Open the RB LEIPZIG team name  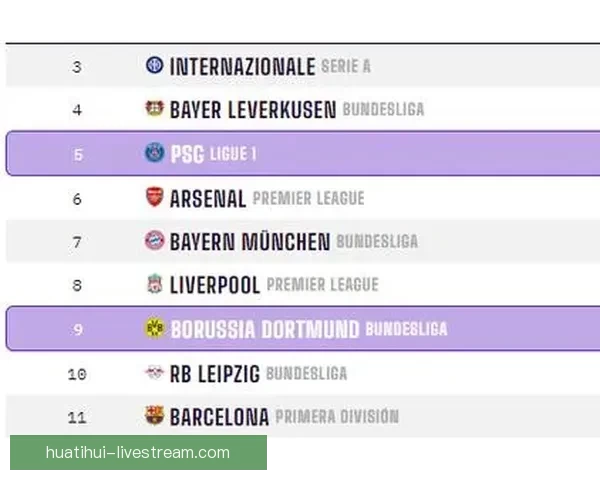[215, 374]
